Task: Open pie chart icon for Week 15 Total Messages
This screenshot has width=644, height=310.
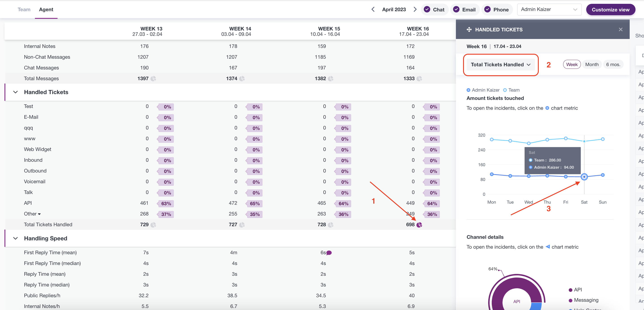Action: [x=331, y=78]
